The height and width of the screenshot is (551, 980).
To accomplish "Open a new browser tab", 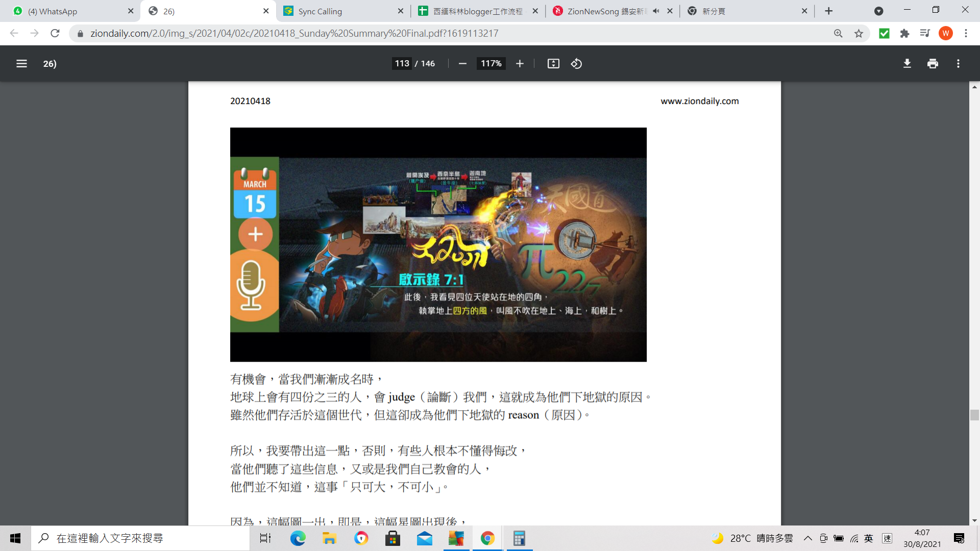I will tap(829, 11).
